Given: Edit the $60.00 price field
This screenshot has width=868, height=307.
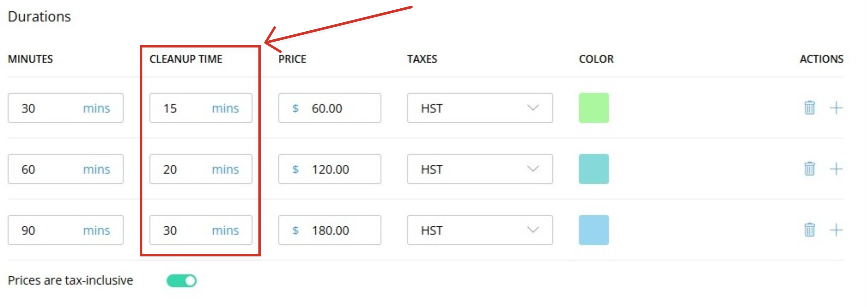Looking at the screenshot, I should pyautogui.click(x=329, y=108).
